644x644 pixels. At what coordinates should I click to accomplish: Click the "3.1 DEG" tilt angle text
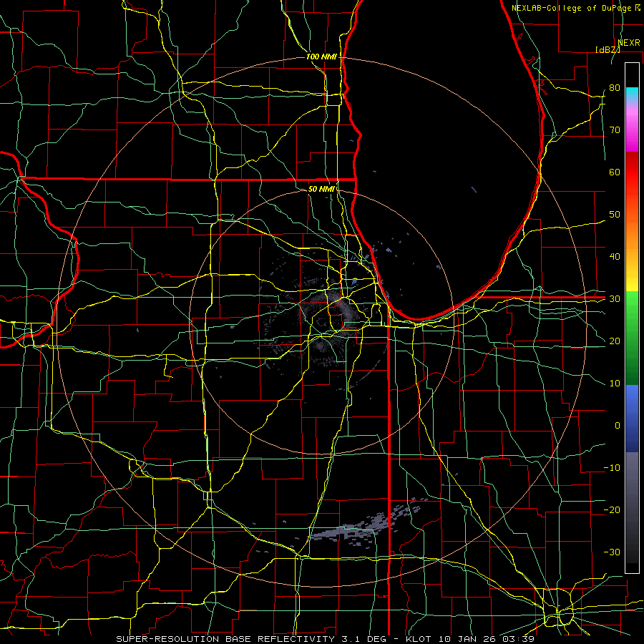click(365, 639)
